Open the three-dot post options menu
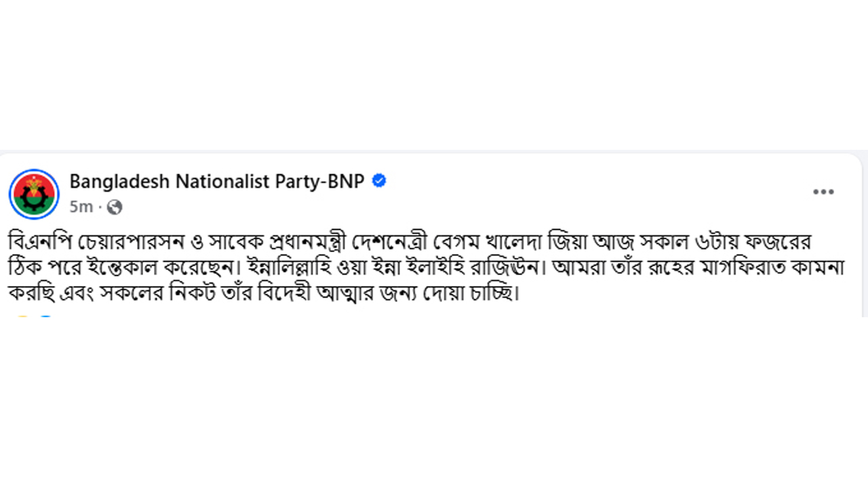Viewport: 868px width, 488px height. tap(823, 192)
